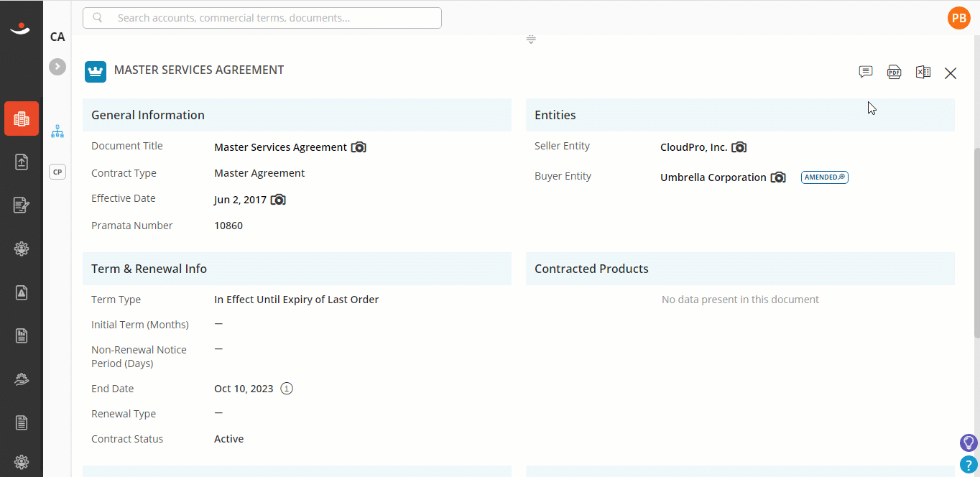Click the hand holding gear sidebar icon
The image size is (980, 477).
[x=22, y=379]
